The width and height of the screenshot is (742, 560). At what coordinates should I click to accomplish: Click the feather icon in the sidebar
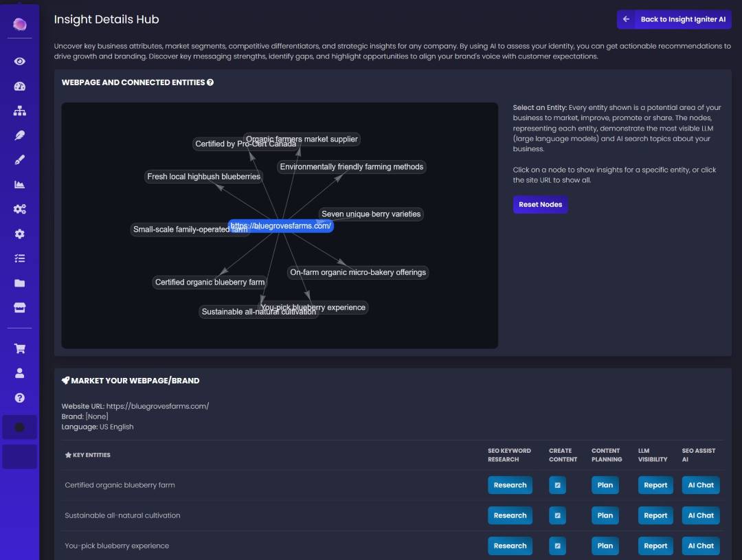point(19,135)
